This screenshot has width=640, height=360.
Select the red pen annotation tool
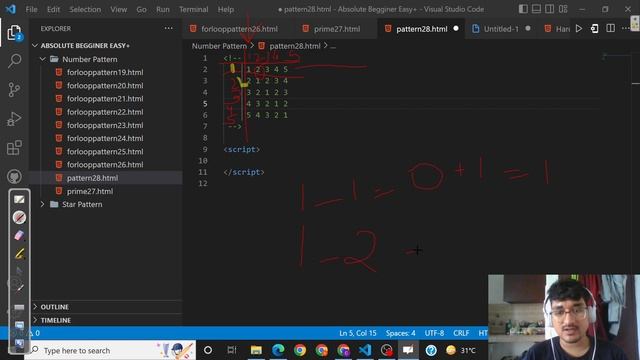19,217
